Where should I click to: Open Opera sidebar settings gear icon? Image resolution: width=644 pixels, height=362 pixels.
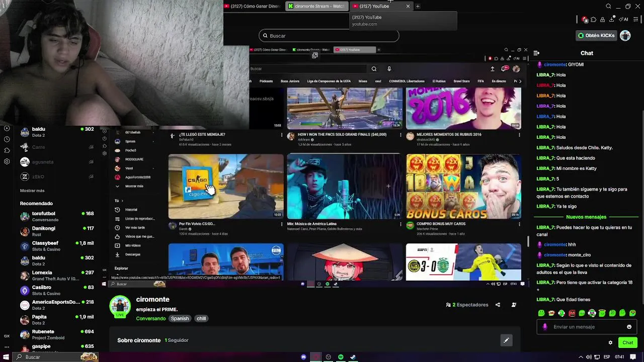point(7,161)
